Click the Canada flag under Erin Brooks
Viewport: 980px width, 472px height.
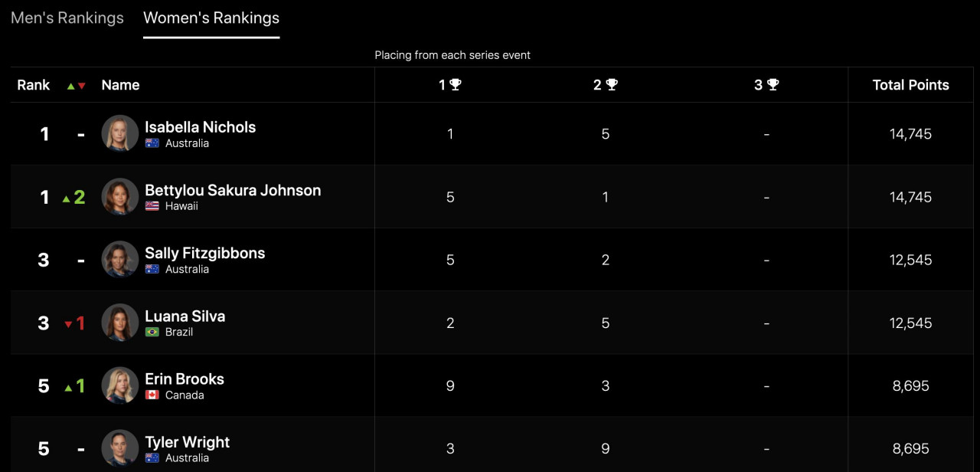pos(152,395)
